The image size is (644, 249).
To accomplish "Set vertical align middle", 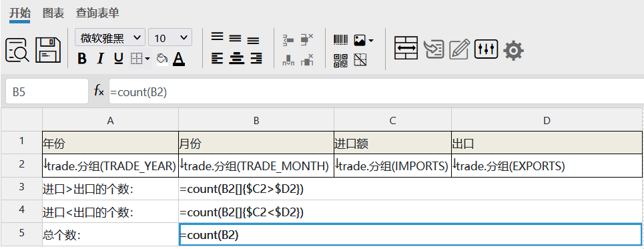I will [235, 38].
